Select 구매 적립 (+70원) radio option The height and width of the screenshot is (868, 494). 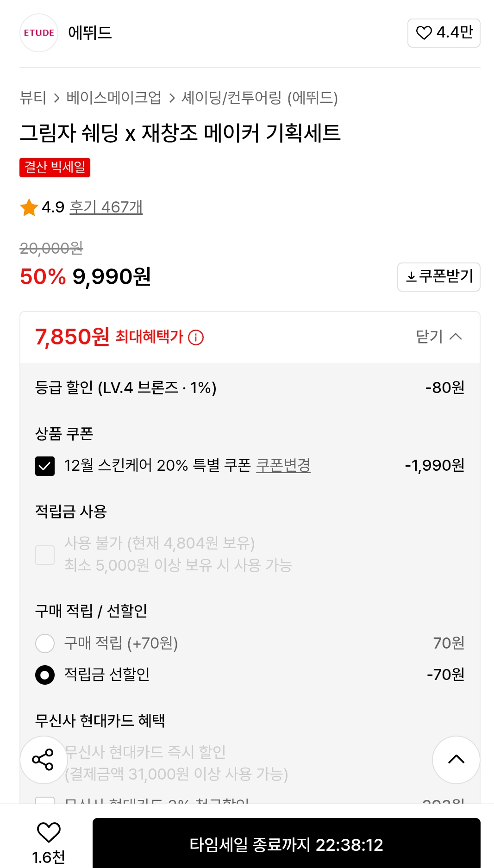(45, 643)
